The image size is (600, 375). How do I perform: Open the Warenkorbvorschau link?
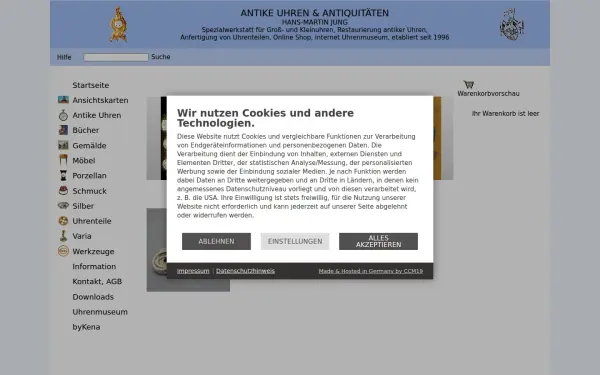pyautogui.click(x=488, y=93)
